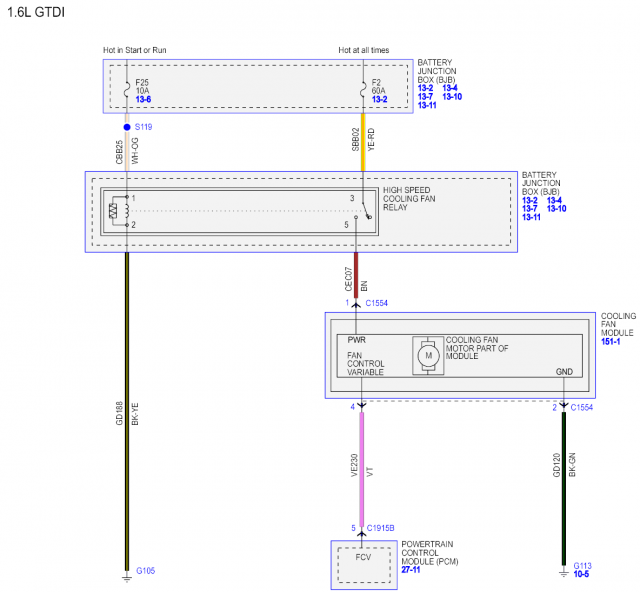Click the relay switch contact near pin 3
This screenshot has height=592, width=640.
[x=367, y=211]
